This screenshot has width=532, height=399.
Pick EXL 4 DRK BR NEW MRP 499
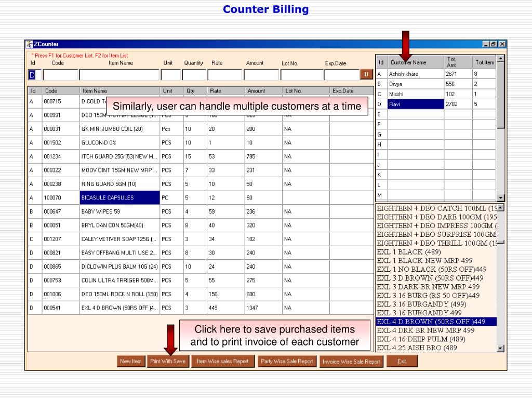tap(436, 330)
